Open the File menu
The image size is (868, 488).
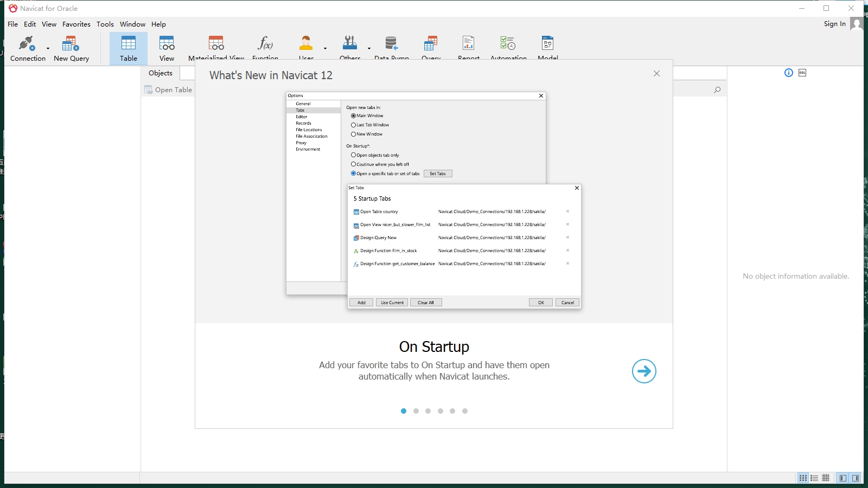[12, 24]
